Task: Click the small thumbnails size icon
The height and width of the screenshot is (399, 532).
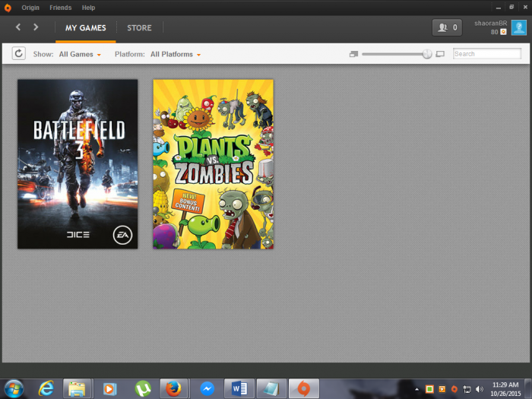Action: click(354, 54)
